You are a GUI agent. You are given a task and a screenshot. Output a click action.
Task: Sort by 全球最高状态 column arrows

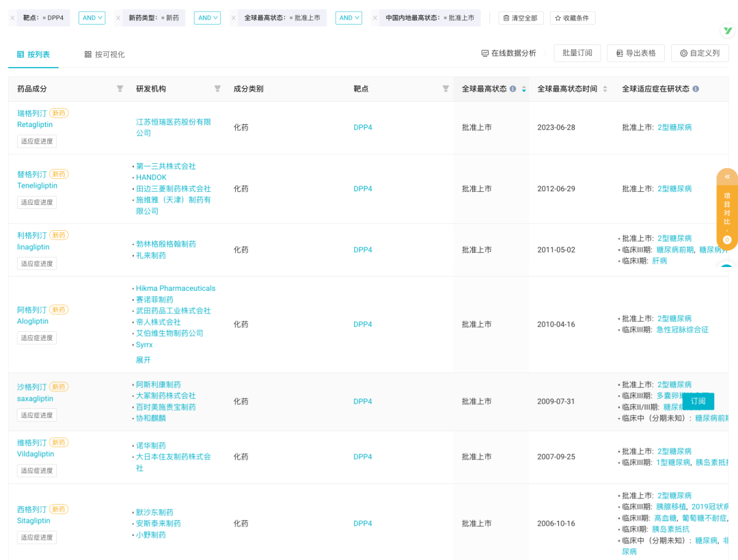click(524, 89)
